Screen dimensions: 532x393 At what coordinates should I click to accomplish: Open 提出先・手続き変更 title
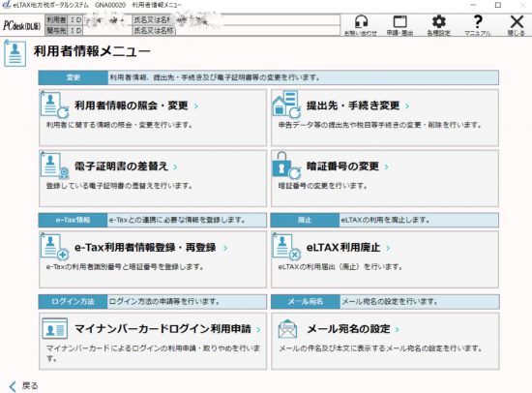pyautogui.click(x=353, y=106)
